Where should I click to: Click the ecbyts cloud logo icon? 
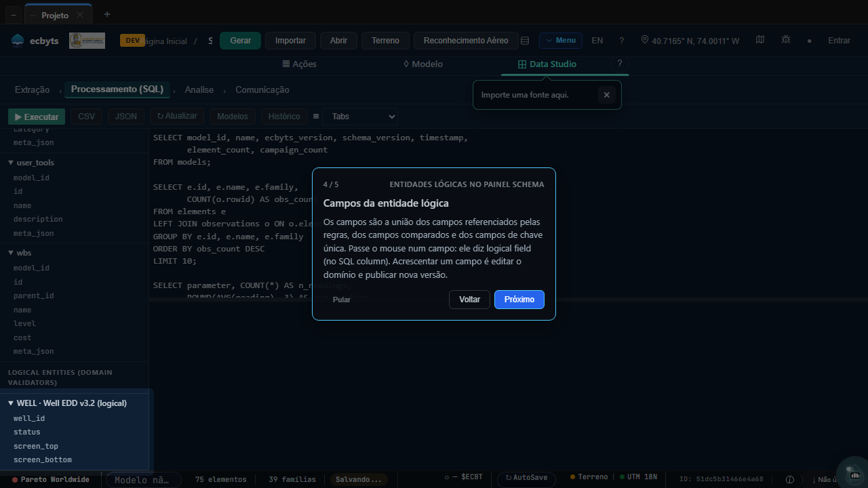tap(18, 41)
